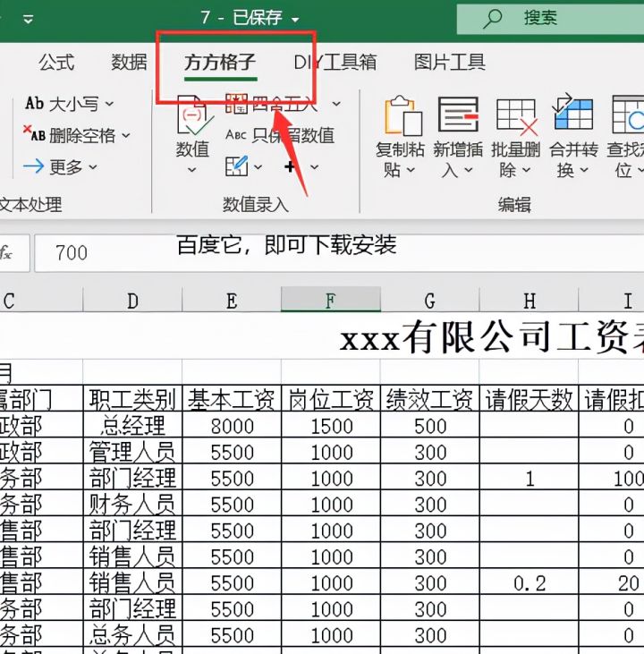Image resolution: width=644 pixels, height=654 pixels.
Task: Switch to the 数据 tab
Action: [129, 63]
